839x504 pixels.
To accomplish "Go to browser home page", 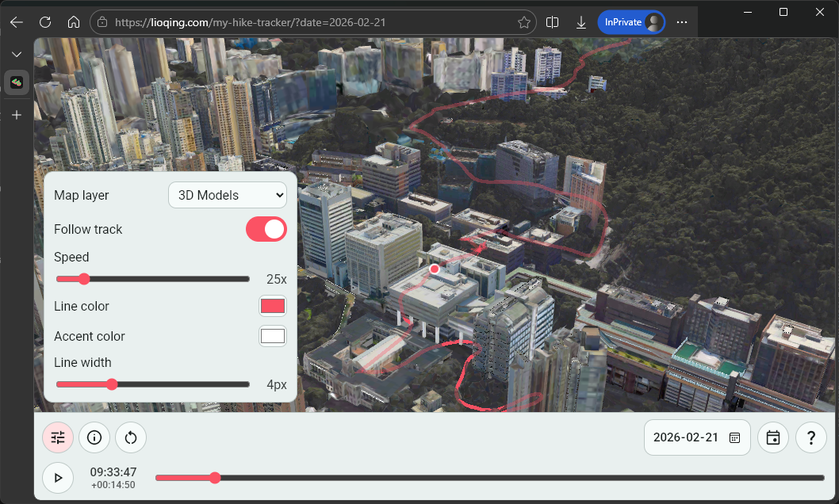I will (74, 22).
